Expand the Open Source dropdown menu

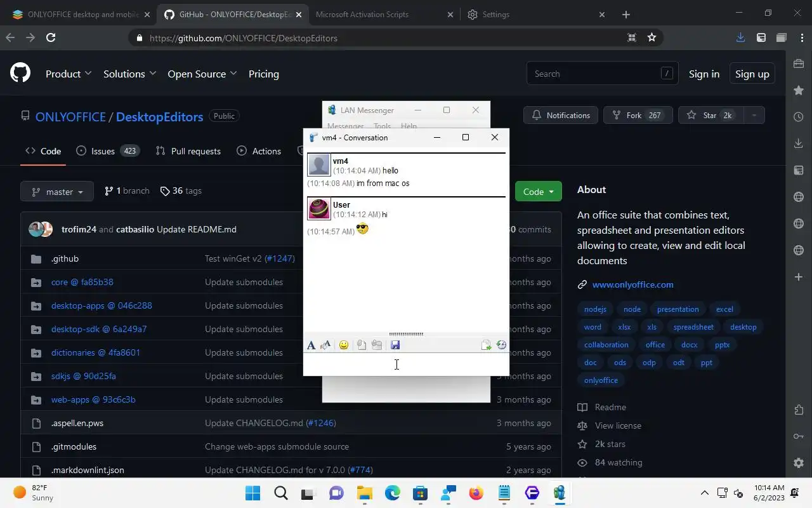point(202,74)
